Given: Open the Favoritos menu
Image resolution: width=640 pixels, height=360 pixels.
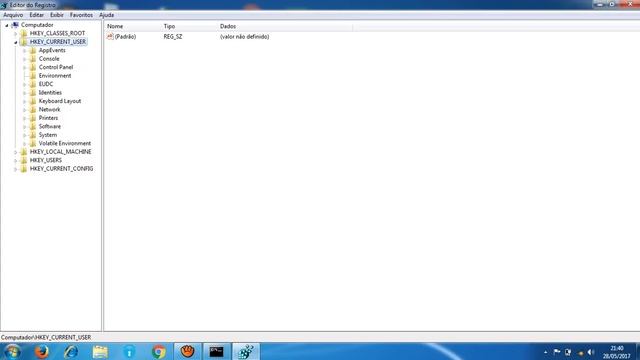Looking at the screenshot, I should point(81,15).
